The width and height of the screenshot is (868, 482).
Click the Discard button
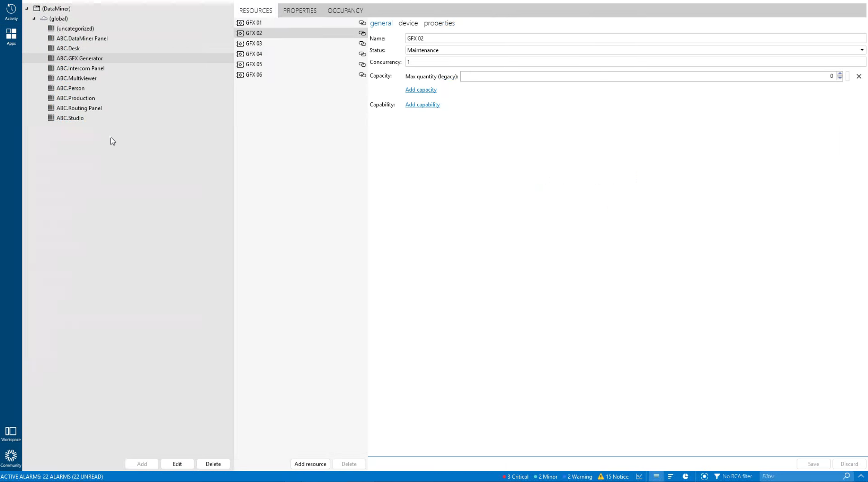(x=849, y=464)
